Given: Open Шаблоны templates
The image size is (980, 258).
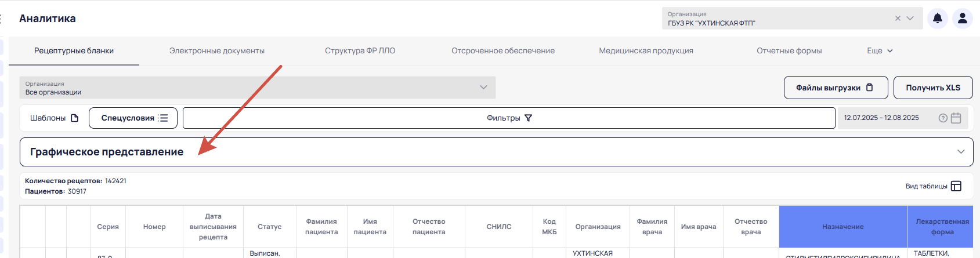Looking at the screenshot, I should pyautogui.click(x=54, y=118).
